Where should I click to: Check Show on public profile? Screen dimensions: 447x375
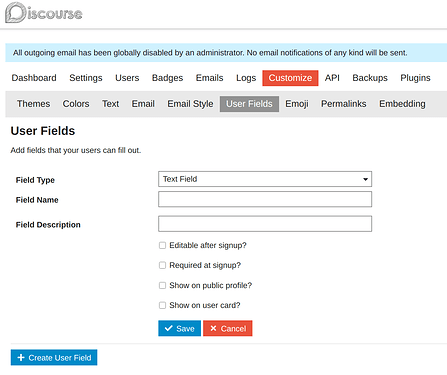point(162,285)
